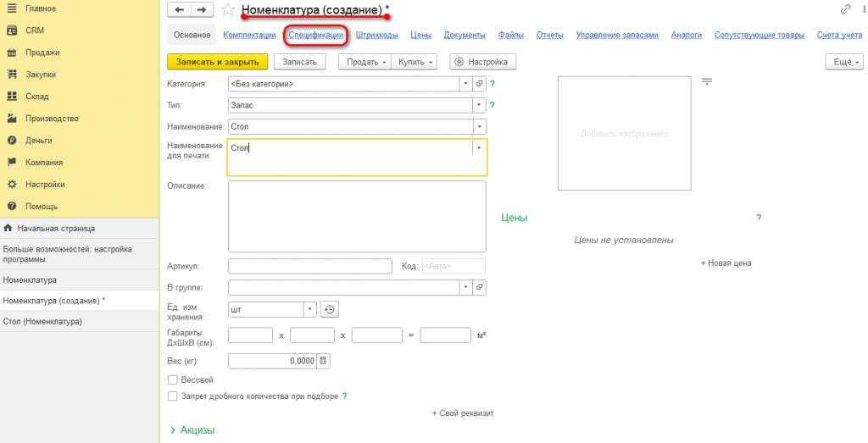The image size is (868, 443).
Task: Click the forward navigation arrow
Action: click(202, 9)
